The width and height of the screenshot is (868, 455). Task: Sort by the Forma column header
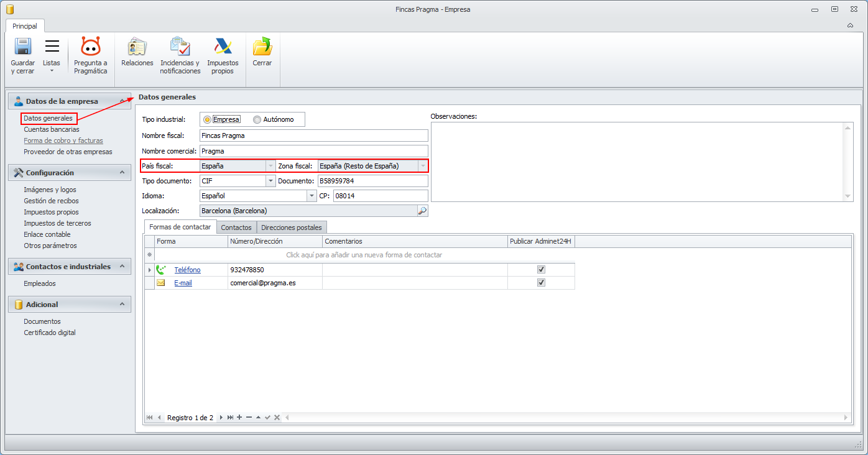[192, 241]
